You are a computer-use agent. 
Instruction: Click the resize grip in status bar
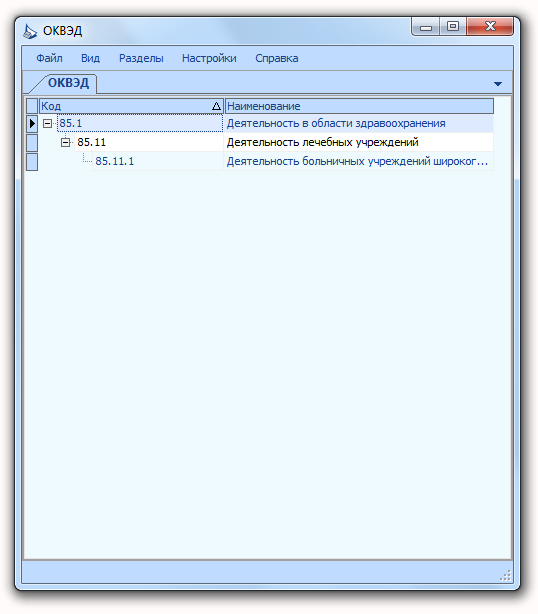point(506,575)
